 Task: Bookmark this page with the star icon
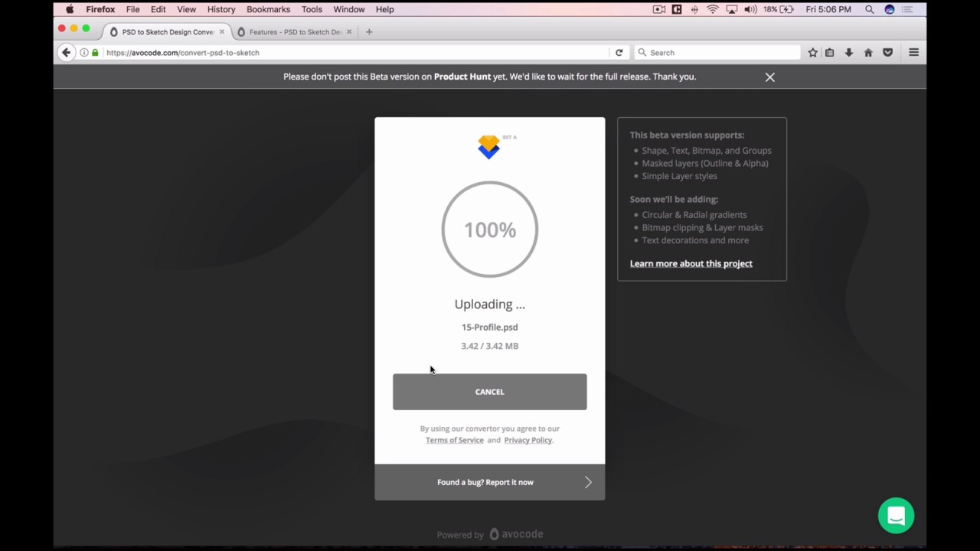(x=813, y=53)
